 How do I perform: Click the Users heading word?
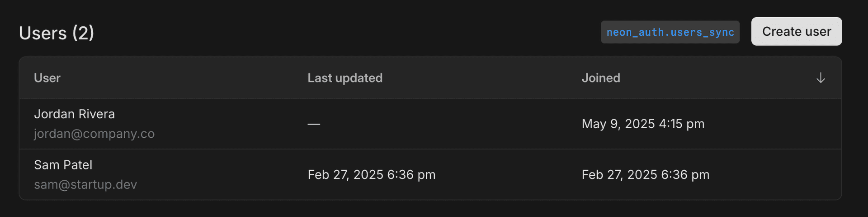pos(43,33)
